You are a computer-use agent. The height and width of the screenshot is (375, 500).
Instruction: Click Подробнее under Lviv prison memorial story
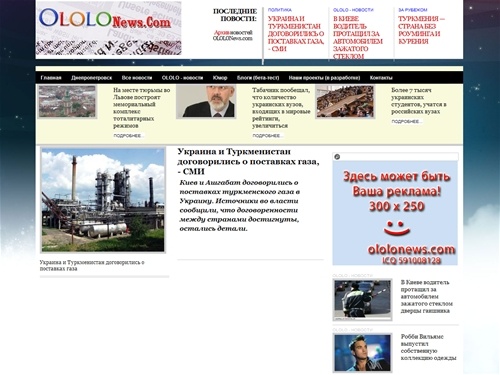point(128,136)
